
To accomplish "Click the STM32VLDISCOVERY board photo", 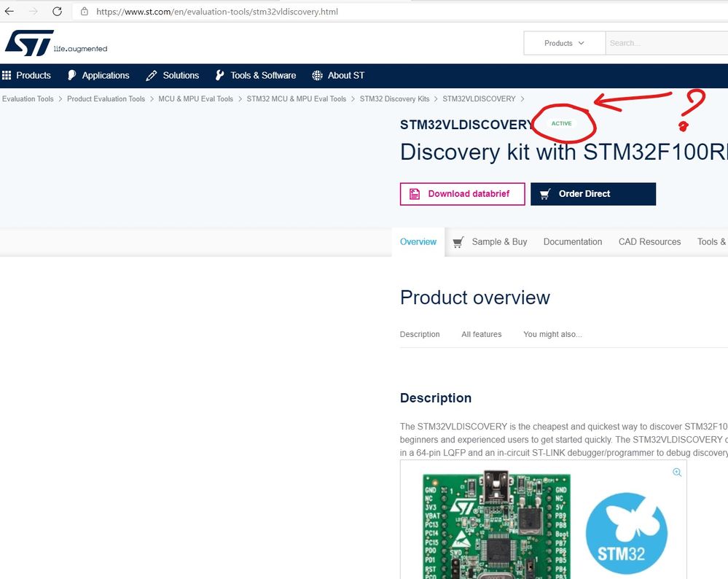I will click(x=496, y=524).
